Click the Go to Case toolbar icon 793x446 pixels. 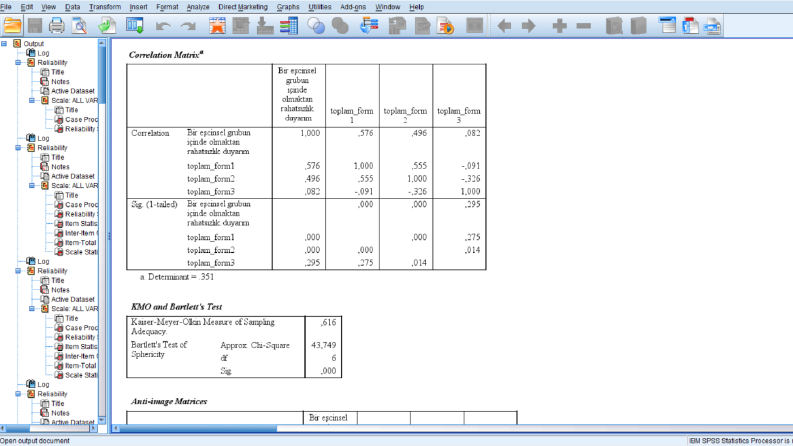click(241, 26)
